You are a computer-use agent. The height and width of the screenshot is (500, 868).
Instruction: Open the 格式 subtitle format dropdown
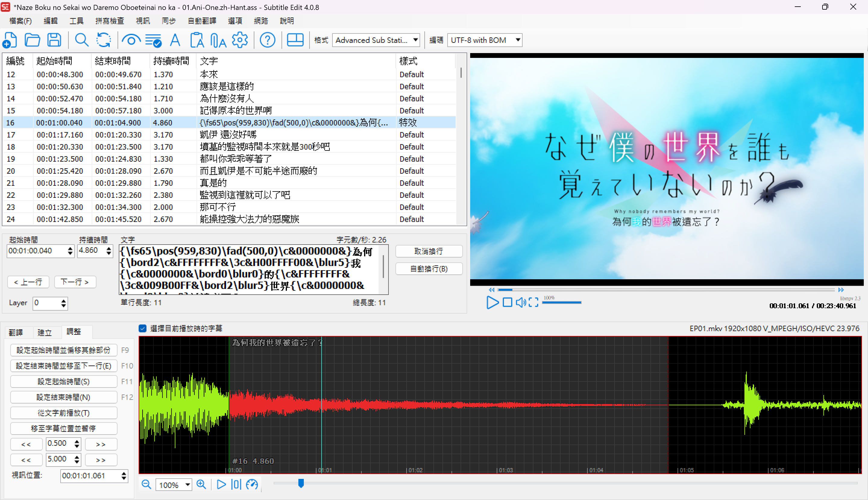click(376, 40)
